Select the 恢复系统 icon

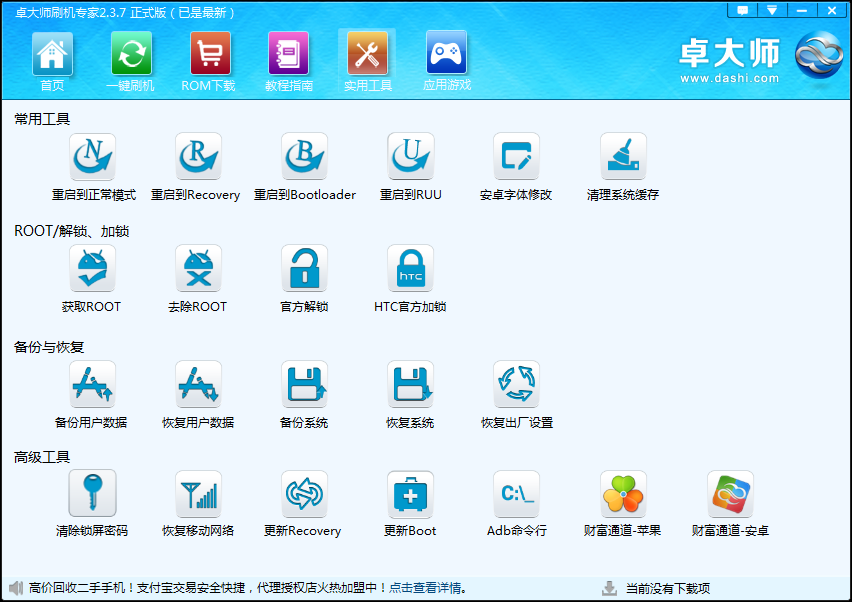pos(410,384)
